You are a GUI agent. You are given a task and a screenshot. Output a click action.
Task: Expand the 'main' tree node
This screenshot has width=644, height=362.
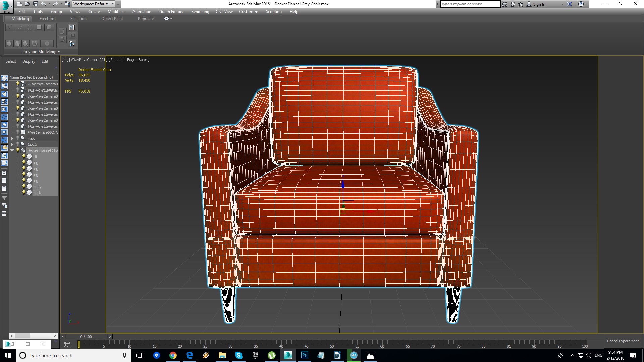click(12, 138)
